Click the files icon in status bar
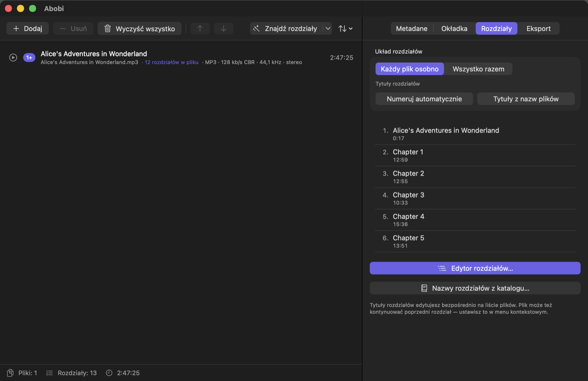Image resolution: width=588 pixels, height=381 pixels. point(10,373)
